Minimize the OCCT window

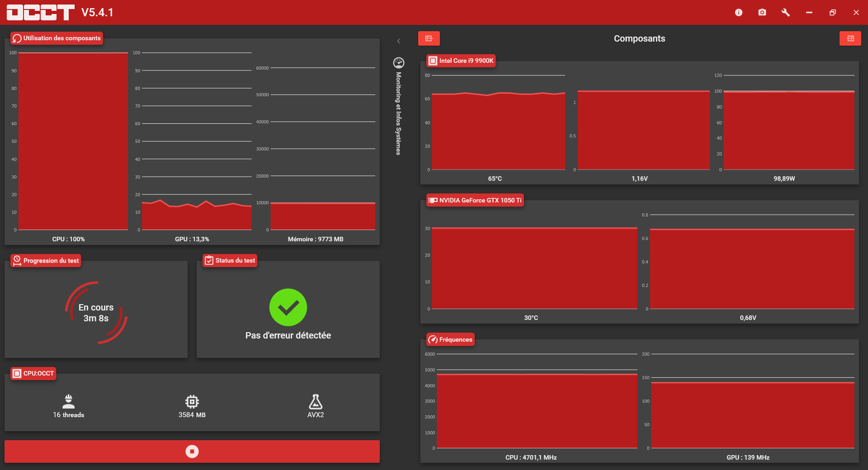809,13
